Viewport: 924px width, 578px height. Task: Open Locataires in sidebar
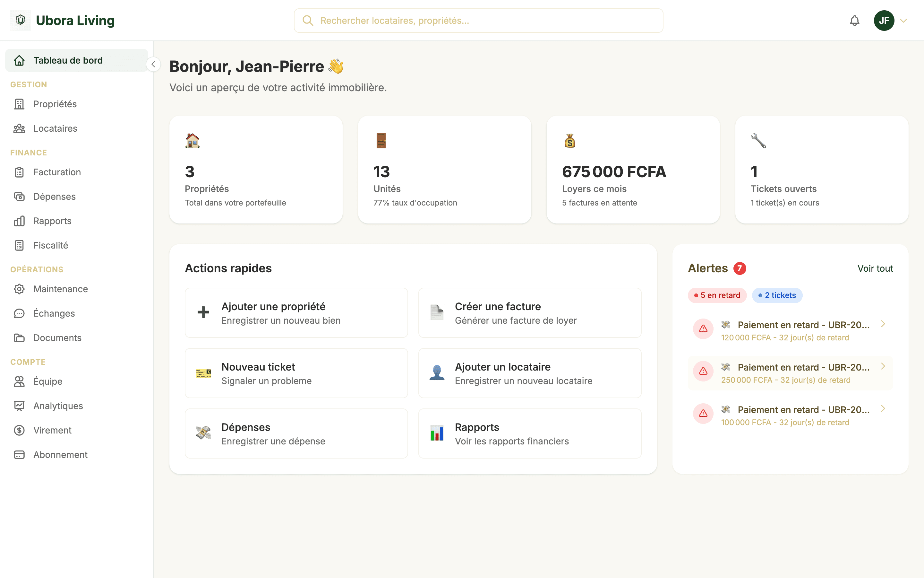coord(76,128)
